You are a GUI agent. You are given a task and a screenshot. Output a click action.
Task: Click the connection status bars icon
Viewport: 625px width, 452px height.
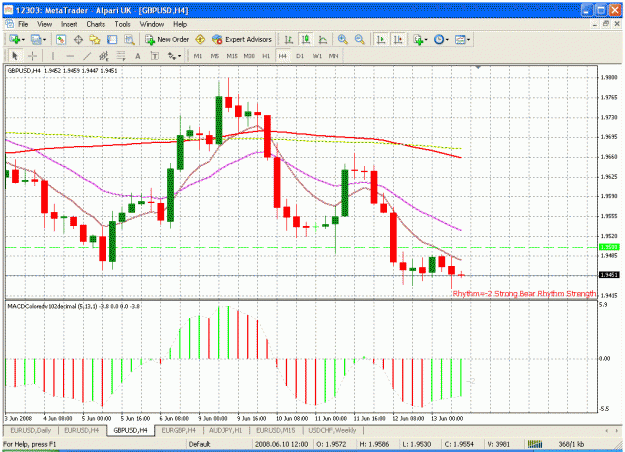point(535,444)
